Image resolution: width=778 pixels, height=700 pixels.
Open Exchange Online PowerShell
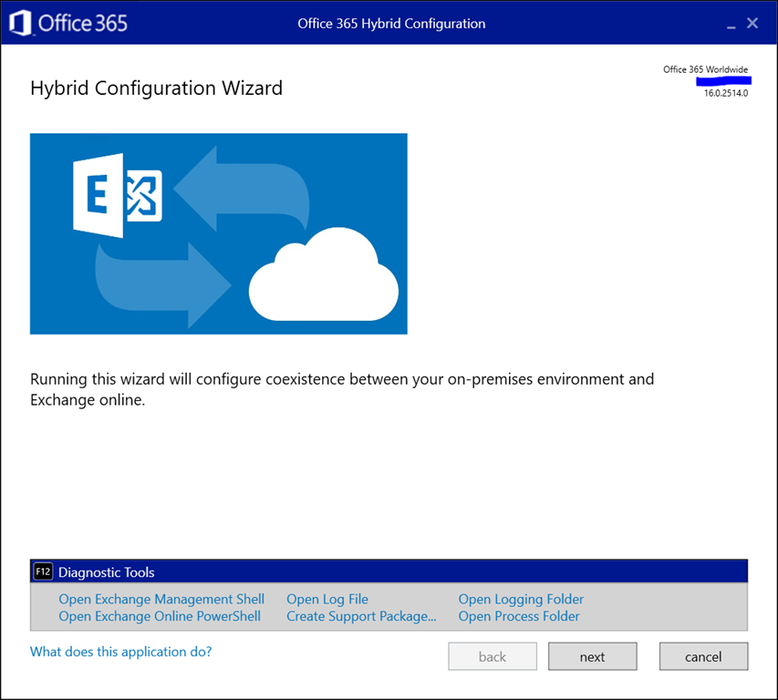click(160, 616)
